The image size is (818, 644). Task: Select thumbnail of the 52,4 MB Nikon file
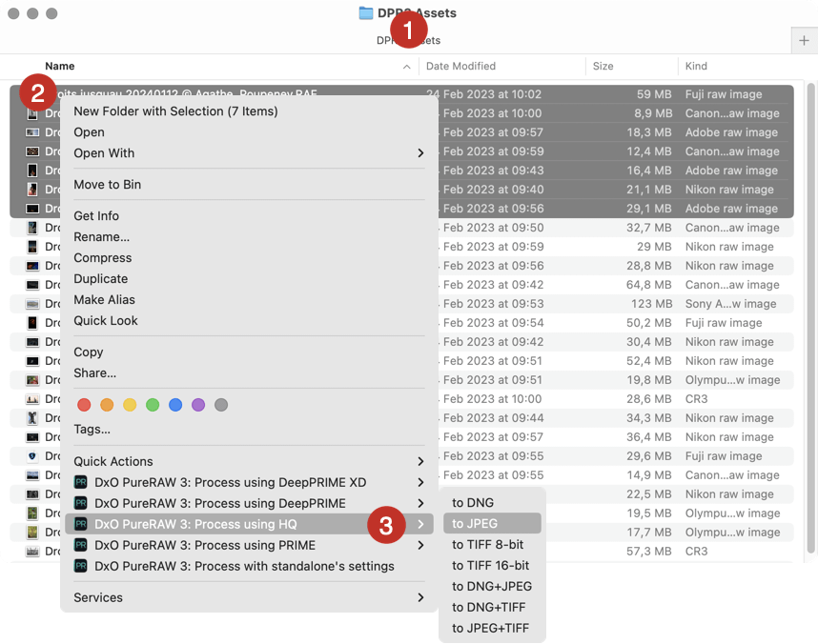32,361
